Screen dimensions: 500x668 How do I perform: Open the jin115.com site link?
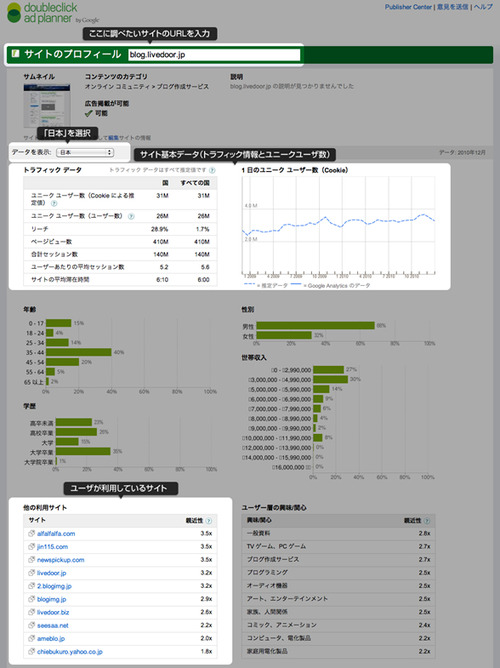(x=52, y=547)
